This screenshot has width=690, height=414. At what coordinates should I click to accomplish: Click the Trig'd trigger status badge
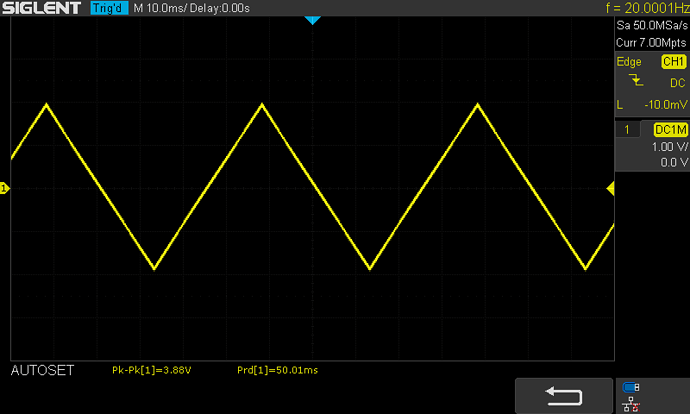(108, 9)
